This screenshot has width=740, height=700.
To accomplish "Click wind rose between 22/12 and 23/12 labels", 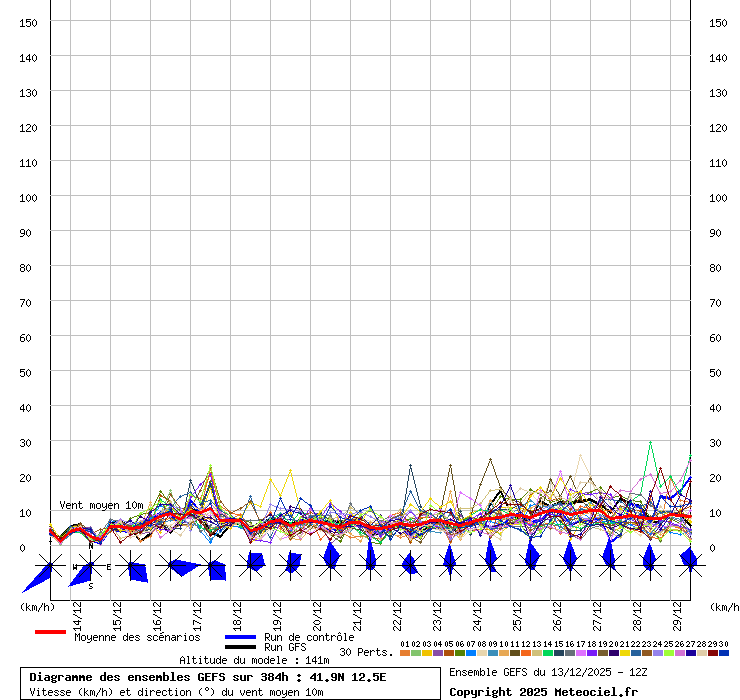I will [410, 565].
